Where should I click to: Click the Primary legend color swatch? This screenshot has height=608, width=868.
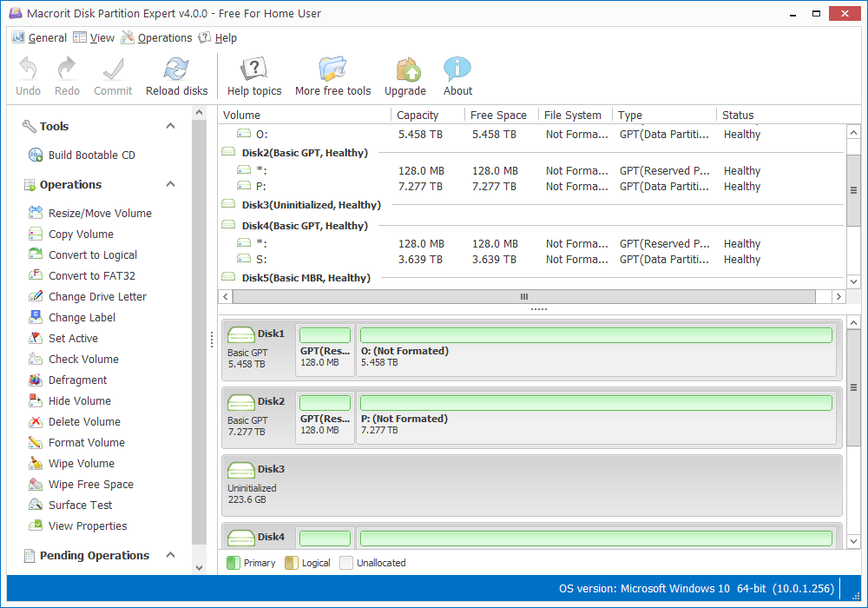(233, 563)
